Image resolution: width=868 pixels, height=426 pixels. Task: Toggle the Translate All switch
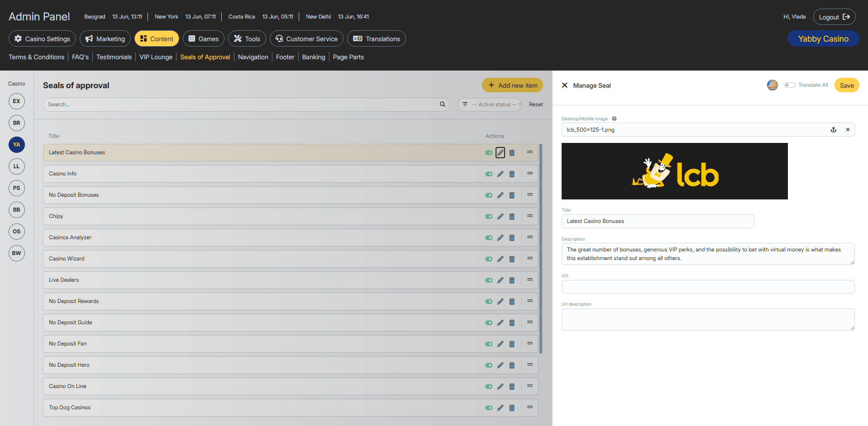click(790, 85)
